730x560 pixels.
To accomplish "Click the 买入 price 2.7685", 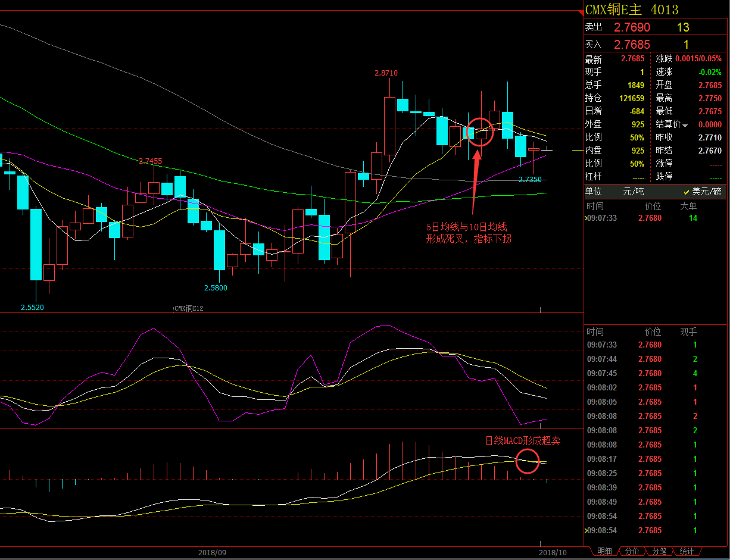I will [x=632, y=45].
